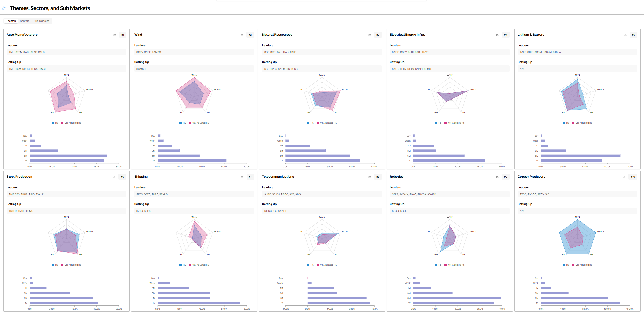The width and height of the screenshot is (644, 313).
Task: Toggle RS legend on Copper Producers radar
Action: click(566, 265)
